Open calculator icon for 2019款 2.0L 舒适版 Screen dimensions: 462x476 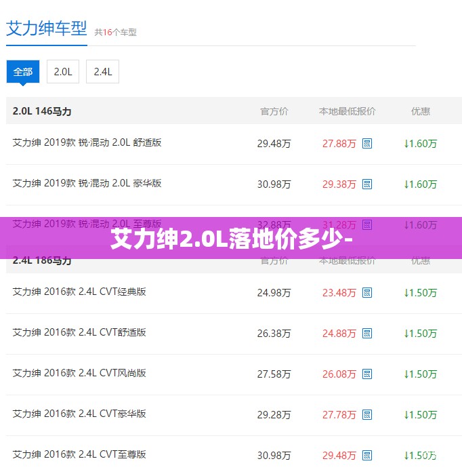coord(367,143)
